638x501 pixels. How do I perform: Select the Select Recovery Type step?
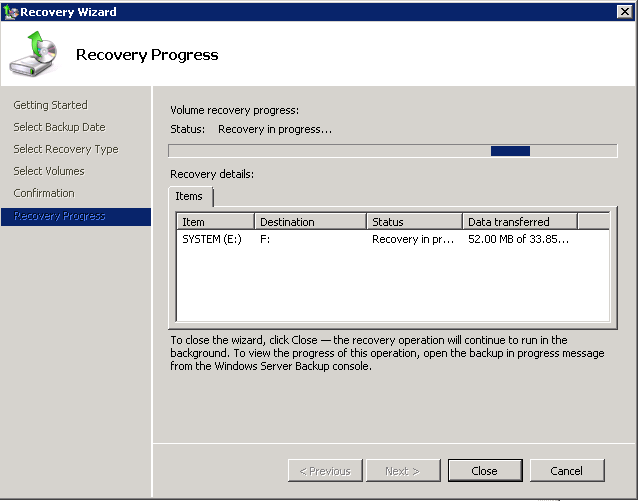(x=66, y=149)
